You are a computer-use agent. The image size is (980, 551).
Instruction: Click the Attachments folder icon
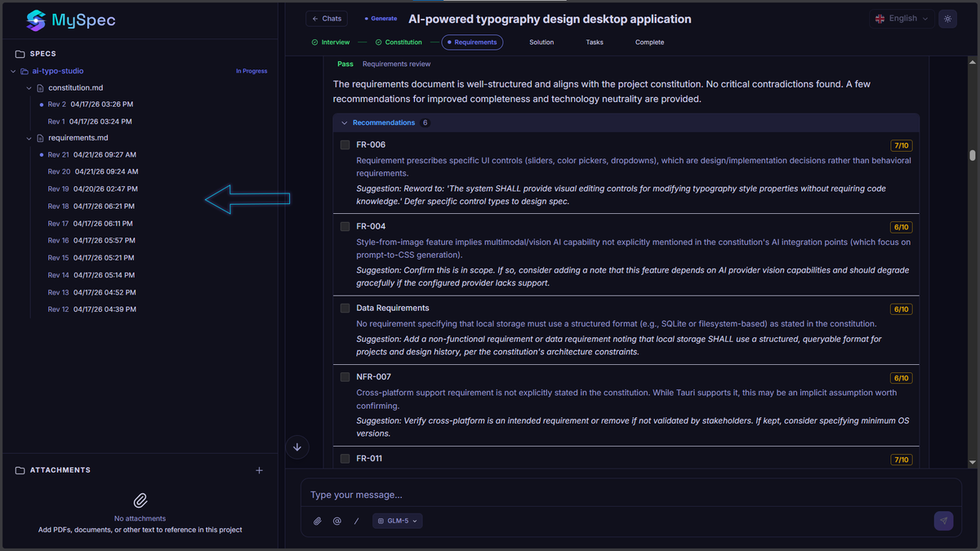pyautogui.click(x=20, y=470)
